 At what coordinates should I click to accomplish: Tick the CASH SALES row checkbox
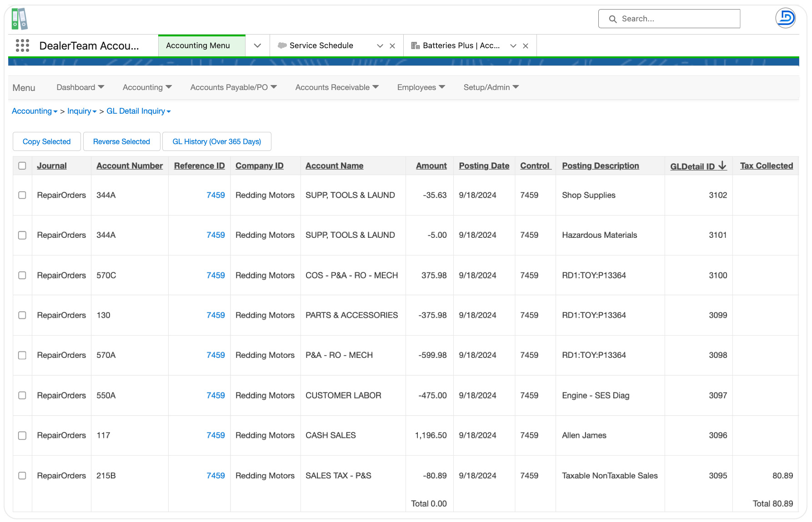pos(22,436)
